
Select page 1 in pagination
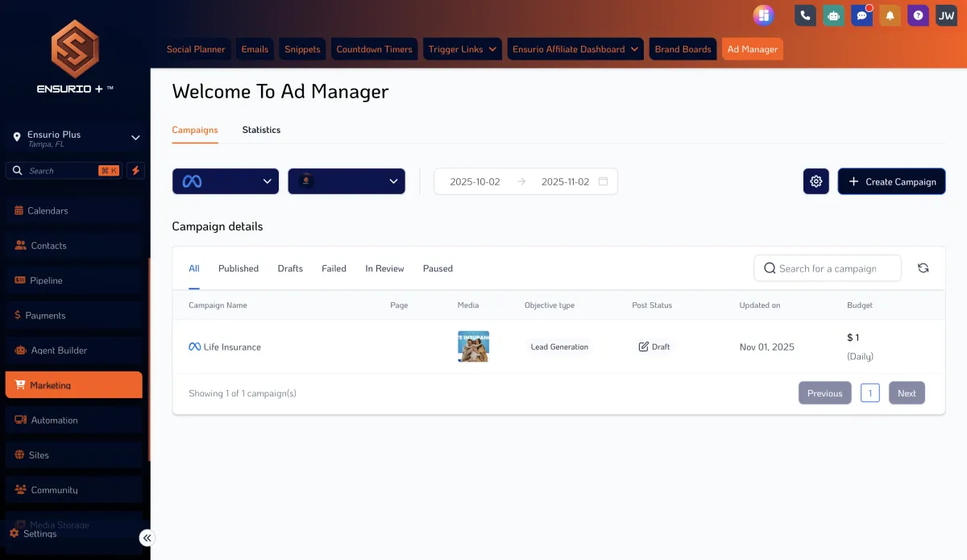tap(869, 393)
